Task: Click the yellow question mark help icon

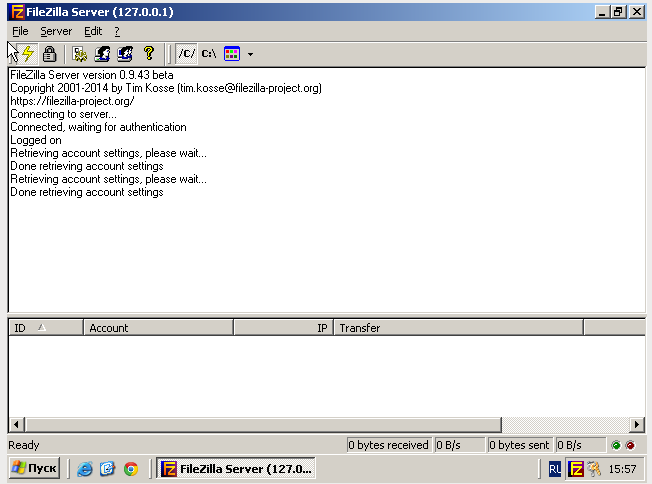Action: click(149, 54)
